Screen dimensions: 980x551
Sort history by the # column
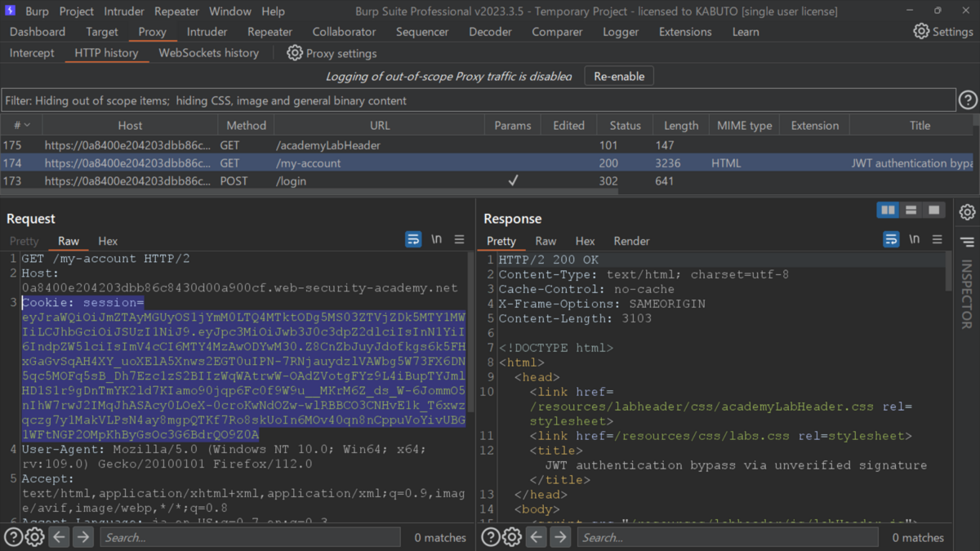point(21,125)
